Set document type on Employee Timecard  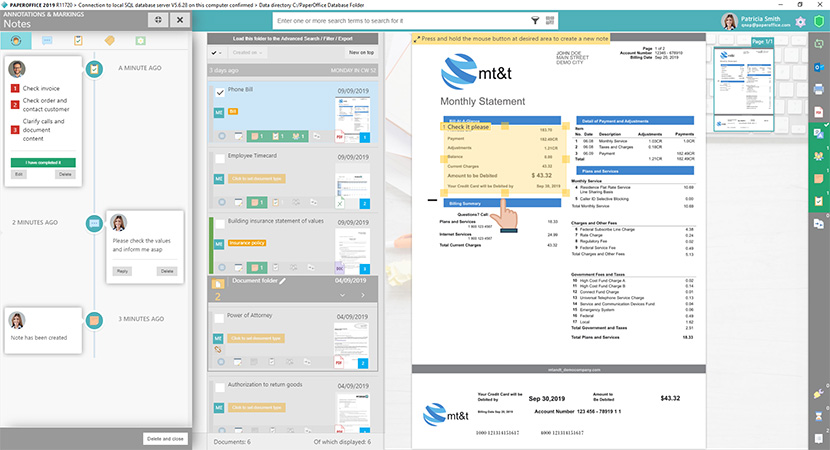click(257, 179)
